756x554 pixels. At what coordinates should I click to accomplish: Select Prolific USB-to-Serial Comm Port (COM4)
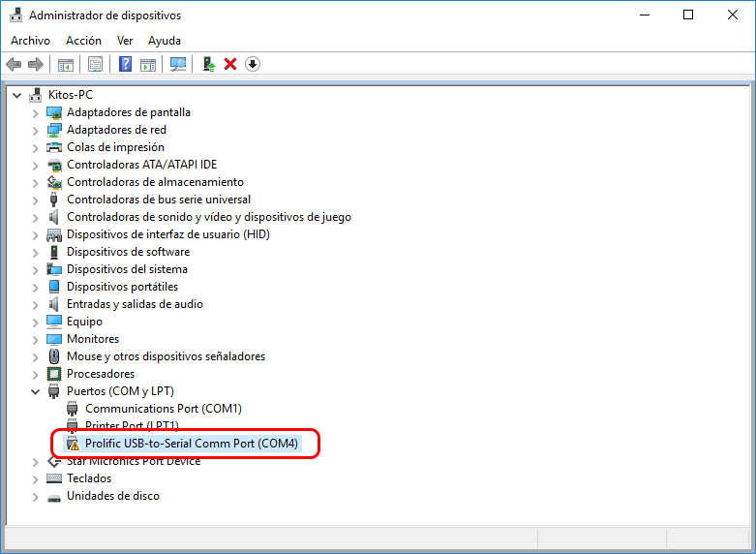(x=192, y=444)
